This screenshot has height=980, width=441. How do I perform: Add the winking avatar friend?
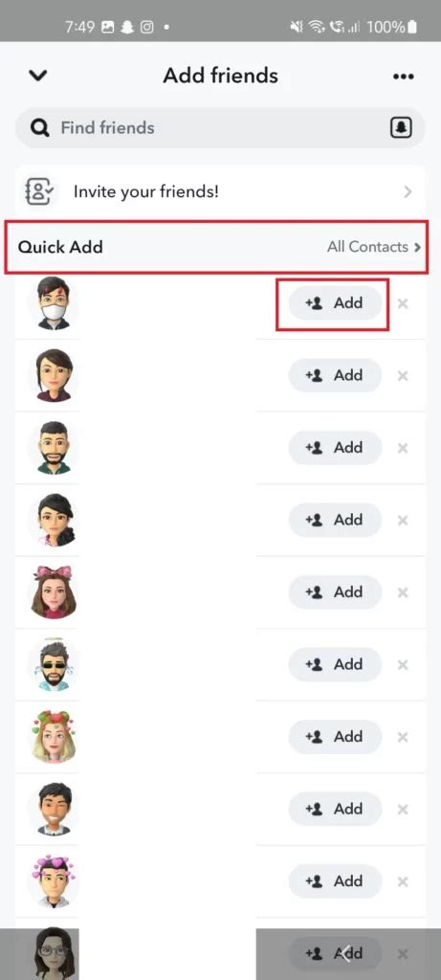[x=335, y=809]
